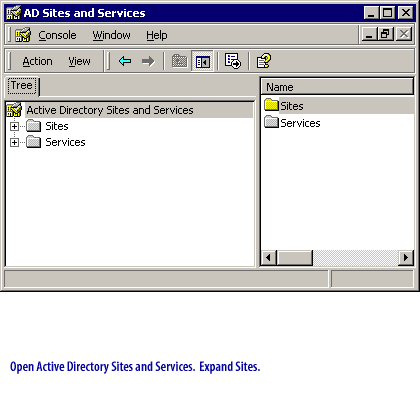Click the Services folder icon in Name list
This screenshot has width=420, height=400.
(x=271, y=122)
